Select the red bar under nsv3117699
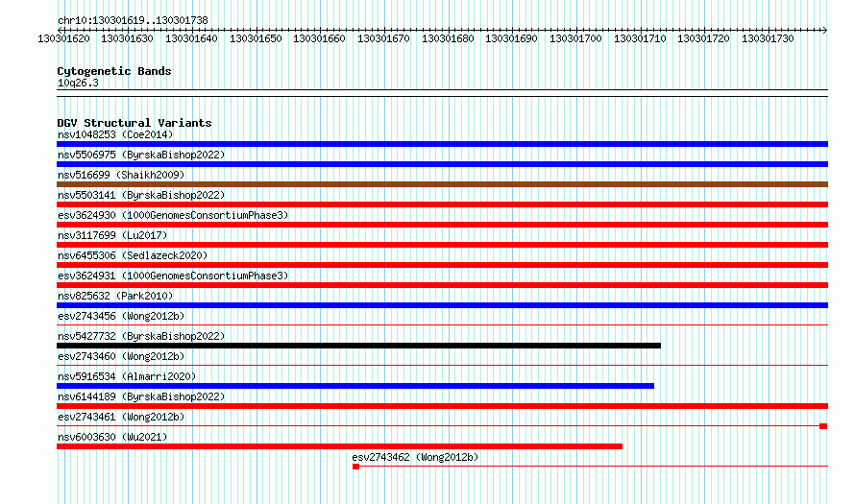Viewport: 855px width, 504px height. click(x=442, y=245)
